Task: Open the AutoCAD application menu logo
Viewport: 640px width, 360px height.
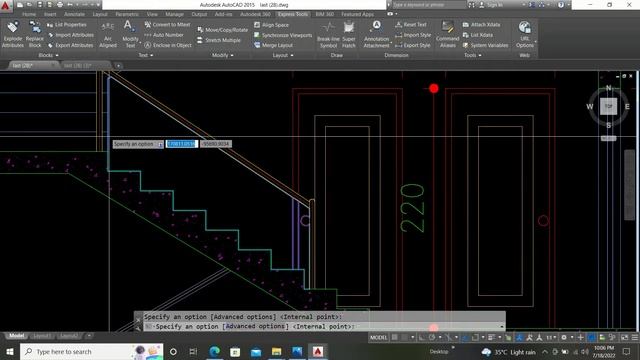Action: point(6,6)
